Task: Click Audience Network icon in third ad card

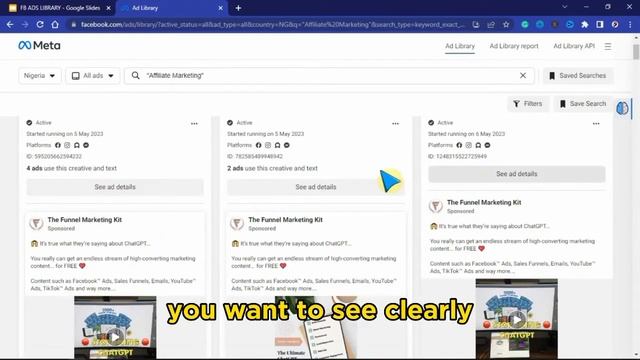Action: (478, 145)
